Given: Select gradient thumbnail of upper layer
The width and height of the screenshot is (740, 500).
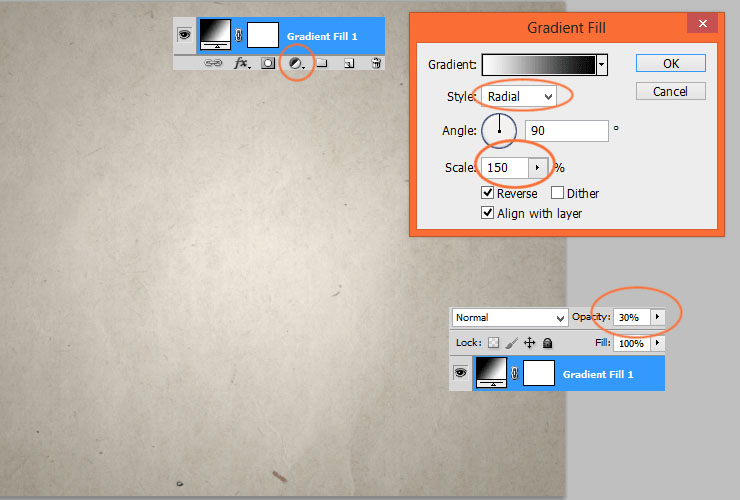Looking at the screenshot, I should coord(216,34).
